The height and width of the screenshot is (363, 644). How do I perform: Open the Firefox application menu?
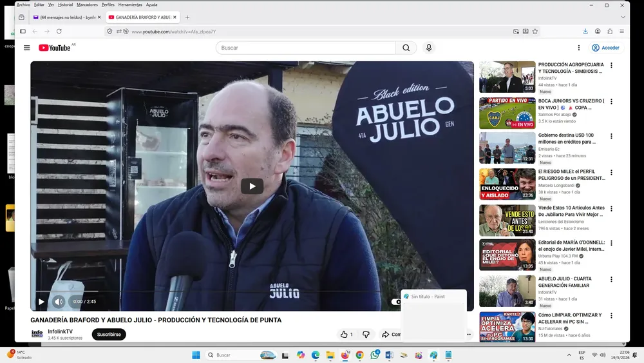(622, 31)
